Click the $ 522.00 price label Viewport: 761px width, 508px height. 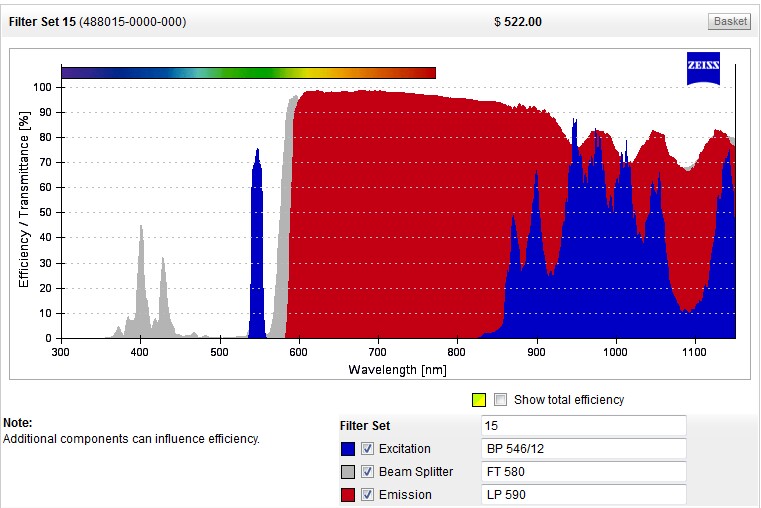(518, 21)
